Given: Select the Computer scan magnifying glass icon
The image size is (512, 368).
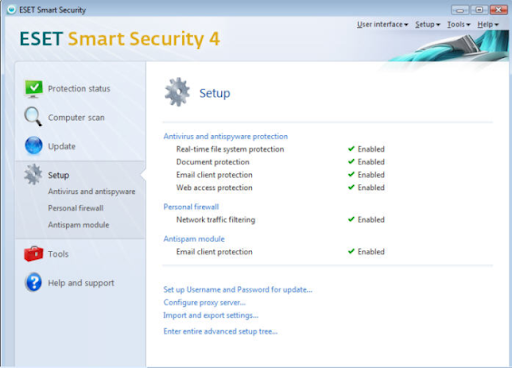Looking at the screenshot, I should 33,117.
